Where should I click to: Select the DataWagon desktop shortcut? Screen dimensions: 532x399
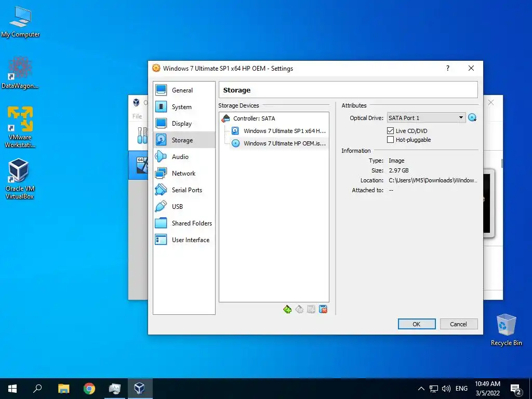(20, 73)
